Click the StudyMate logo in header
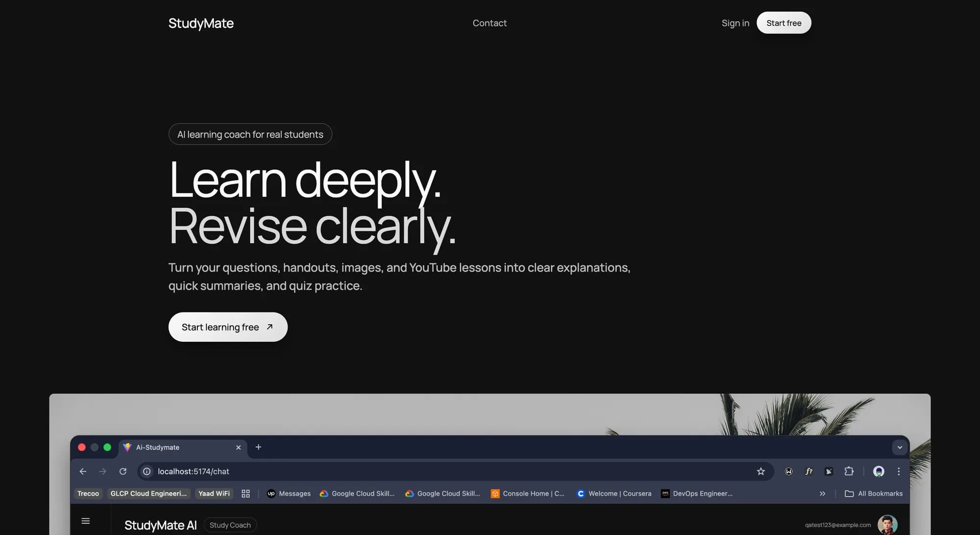The image size is (980, 535). tap(201, 23)
